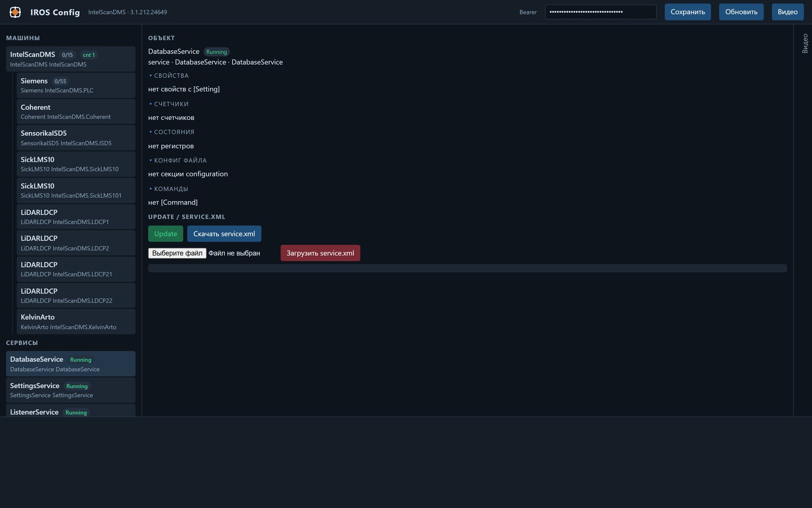Select the LiDARLDCP LDCP21 entry
This screenshot has height=508, width=812.
click(76, 269)
